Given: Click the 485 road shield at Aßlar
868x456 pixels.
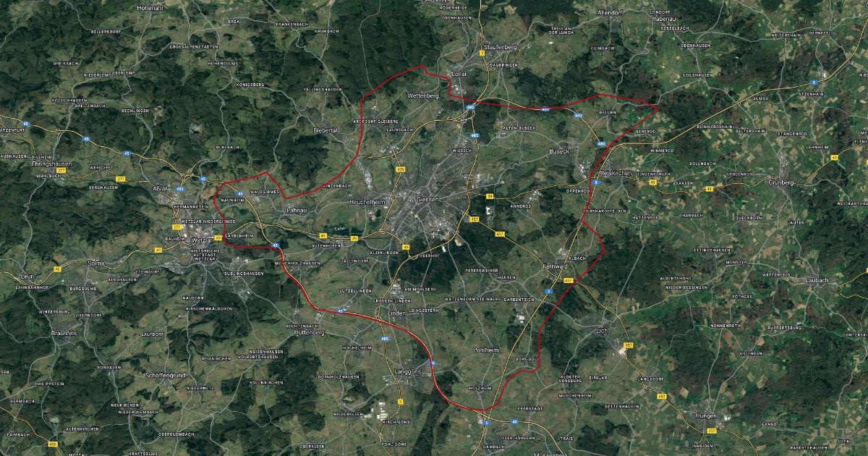Looking at the screenshot, I should [x=180, y=188].
